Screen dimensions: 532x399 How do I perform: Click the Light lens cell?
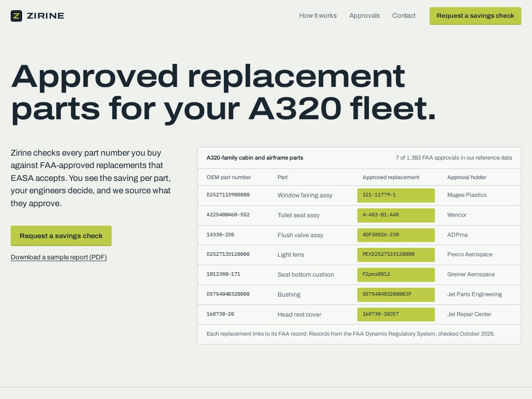pyautogui.click(x=291, y=255)
